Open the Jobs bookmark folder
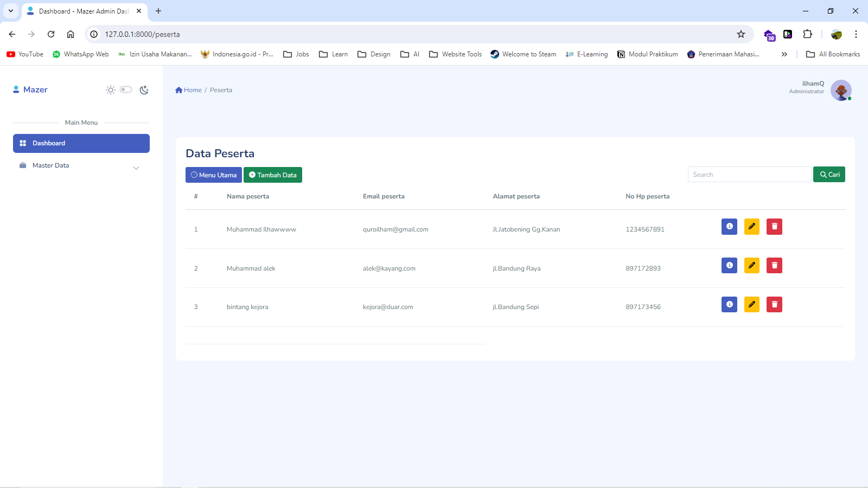868x488 pixels. coord(296,54)
